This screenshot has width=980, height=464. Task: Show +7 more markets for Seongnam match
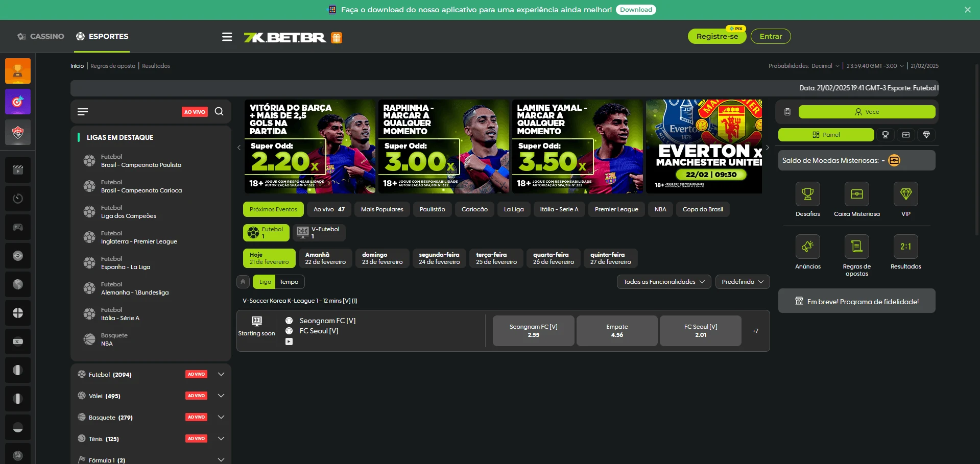[755, 331]
